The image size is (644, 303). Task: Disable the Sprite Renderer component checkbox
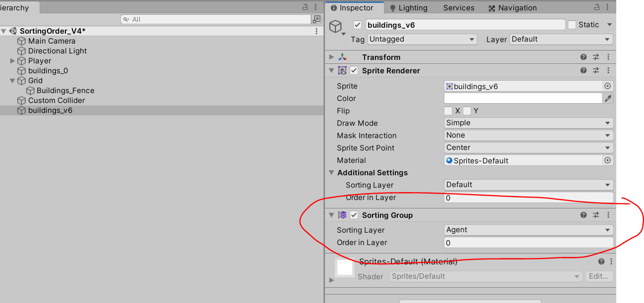tap(354, 71)
